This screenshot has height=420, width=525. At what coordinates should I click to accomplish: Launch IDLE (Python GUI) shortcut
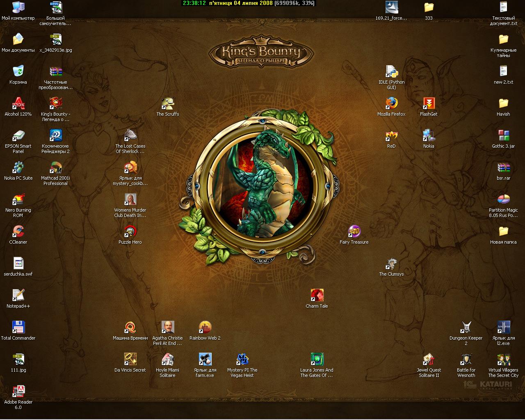coord(391,71)
